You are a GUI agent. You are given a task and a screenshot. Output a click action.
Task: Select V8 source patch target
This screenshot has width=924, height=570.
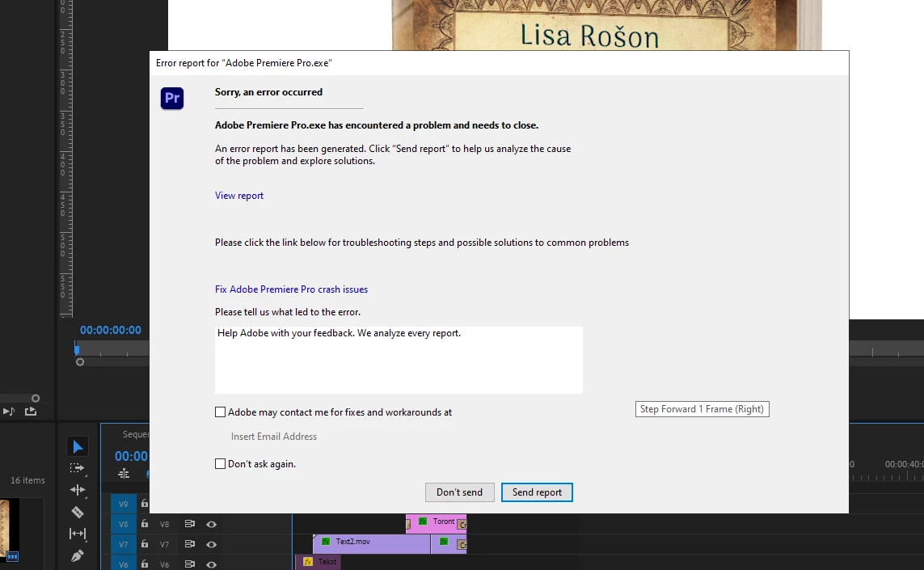123,524
